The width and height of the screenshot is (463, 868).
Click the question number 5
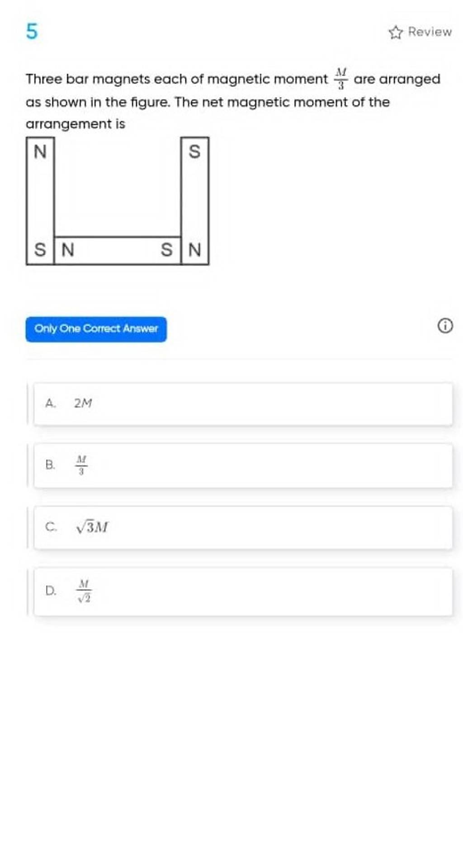pos(32,32)
